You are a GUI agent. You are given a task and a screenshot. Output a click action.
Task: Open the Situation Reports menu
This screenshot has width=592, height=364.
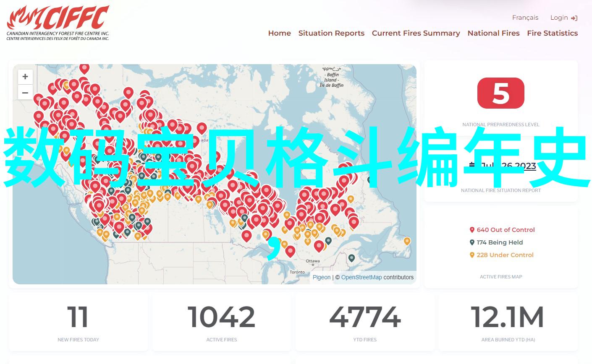click(x=331, y=33)
